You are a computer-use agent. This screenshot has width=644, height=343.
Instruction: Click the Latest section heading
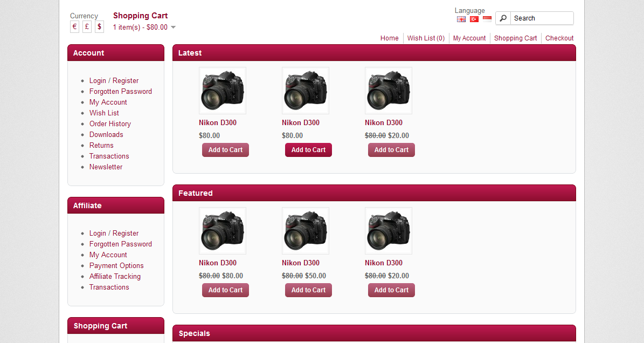click(x=190, y=53)
